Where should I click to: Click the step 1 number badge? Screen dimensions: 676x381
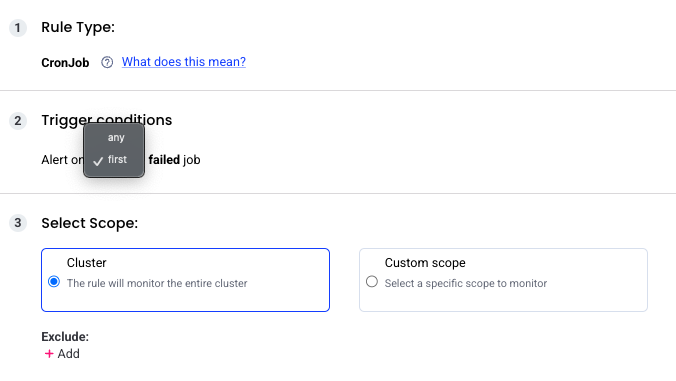tap(18, 28)
